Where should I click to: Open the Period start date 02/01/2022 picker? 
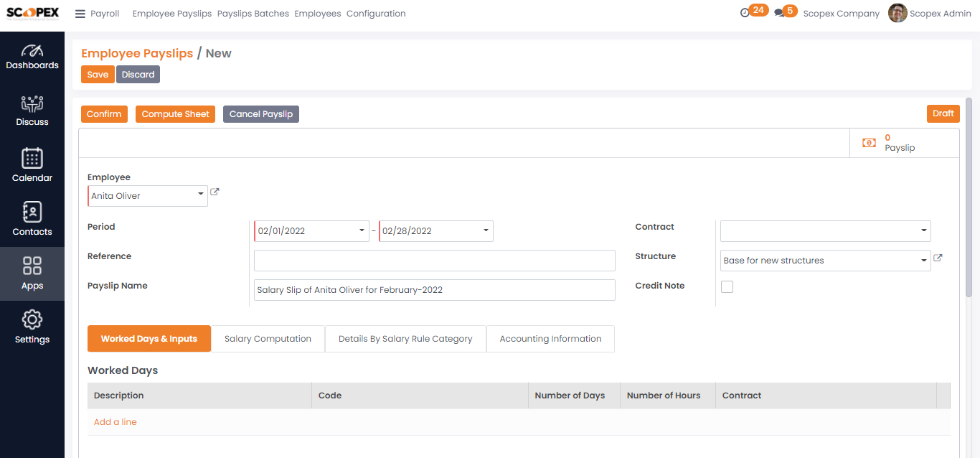[x=311, y=231]
